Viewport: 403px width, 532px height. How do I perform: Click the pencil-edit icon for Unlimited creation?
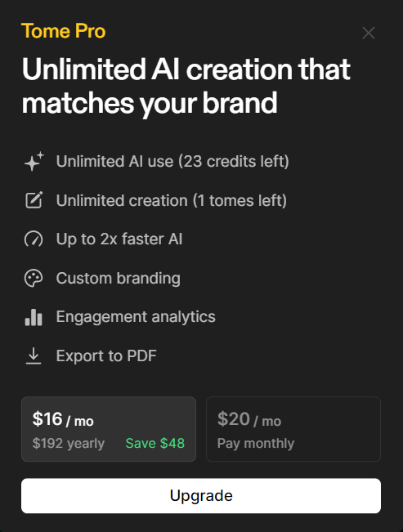34,200
